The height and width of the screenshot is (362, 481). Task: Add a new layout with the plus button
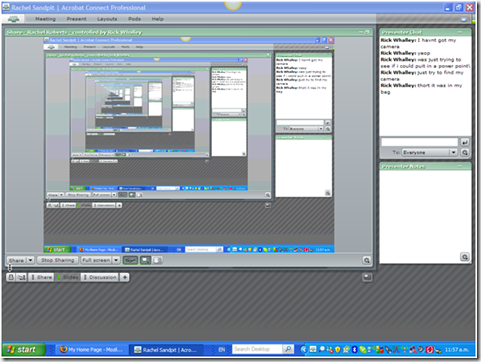(x=125, y=277)
